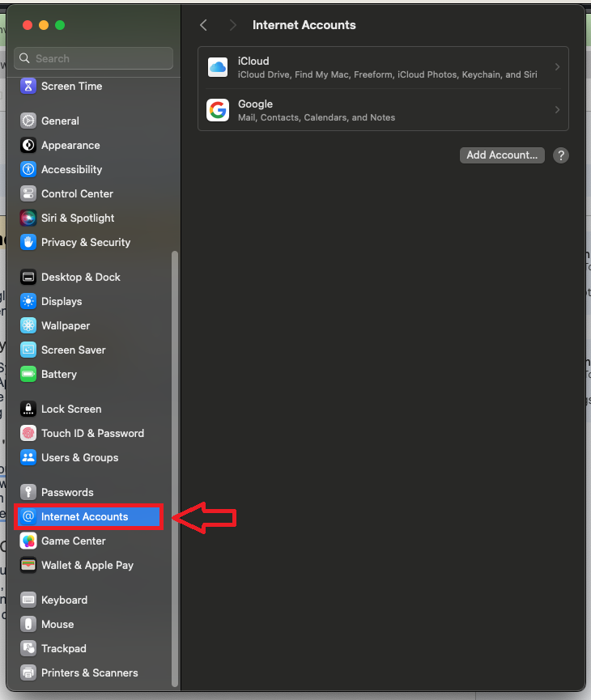Select the Control Center label
Screen dimensions: 591x700
(77, 193)
